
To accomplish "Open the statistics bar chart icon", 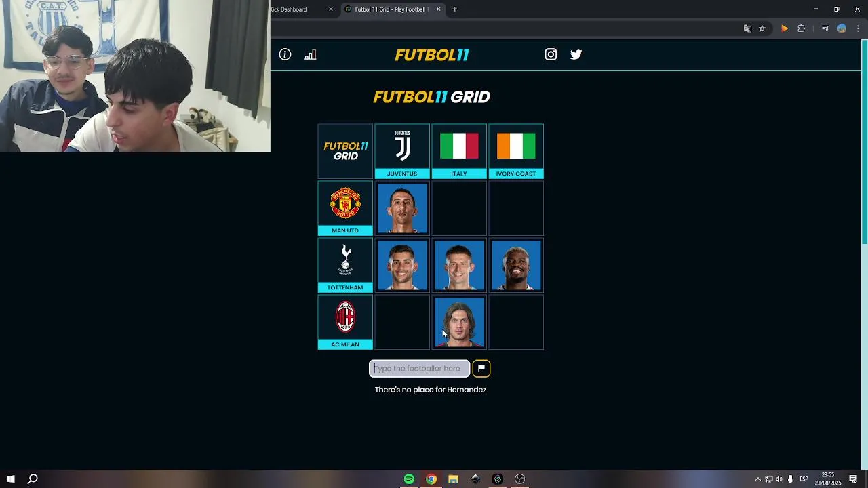I will [x=311, y=54].
